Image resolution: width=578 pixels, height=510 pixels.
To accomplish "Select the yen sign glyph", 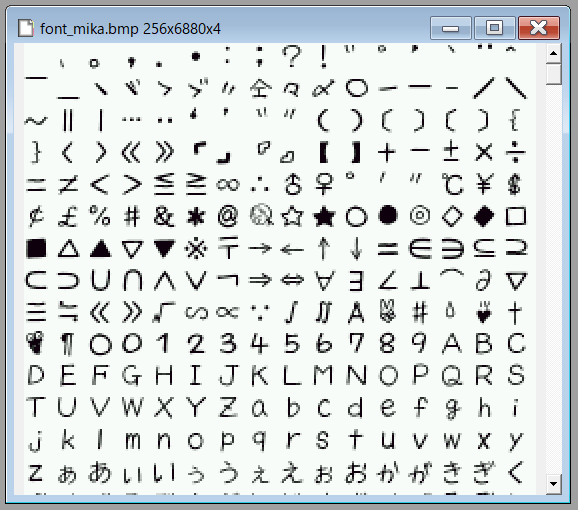I will [484, 184].
